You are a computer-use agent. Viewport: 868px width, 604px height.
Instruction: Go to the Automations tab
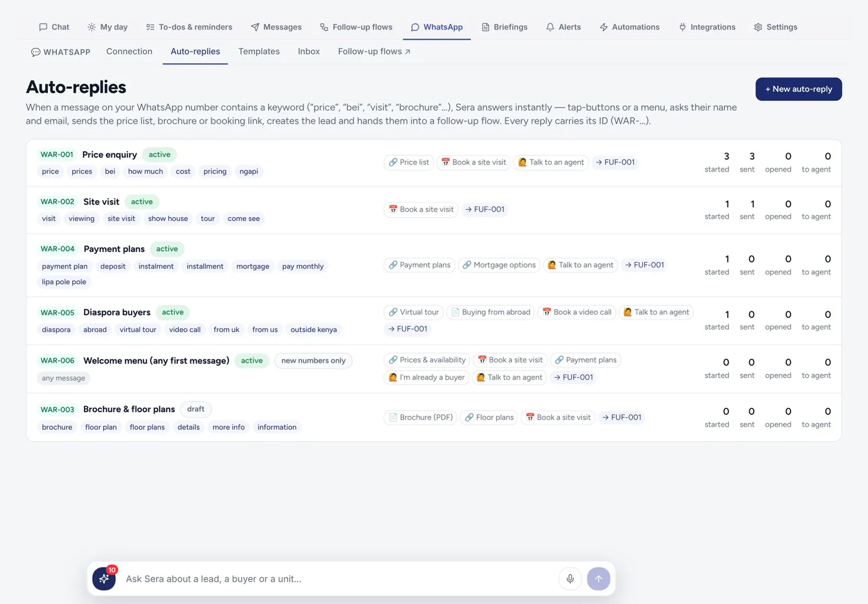[630, 27]
